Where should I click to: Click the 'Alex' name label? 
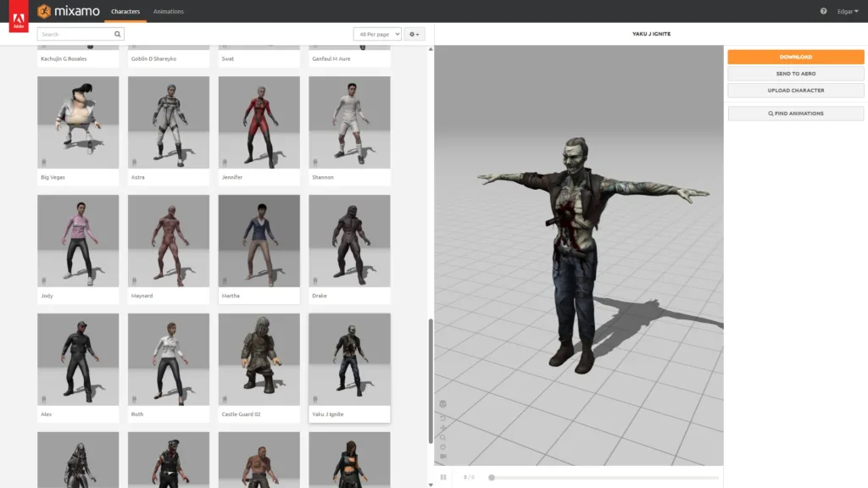click(47, 413)
